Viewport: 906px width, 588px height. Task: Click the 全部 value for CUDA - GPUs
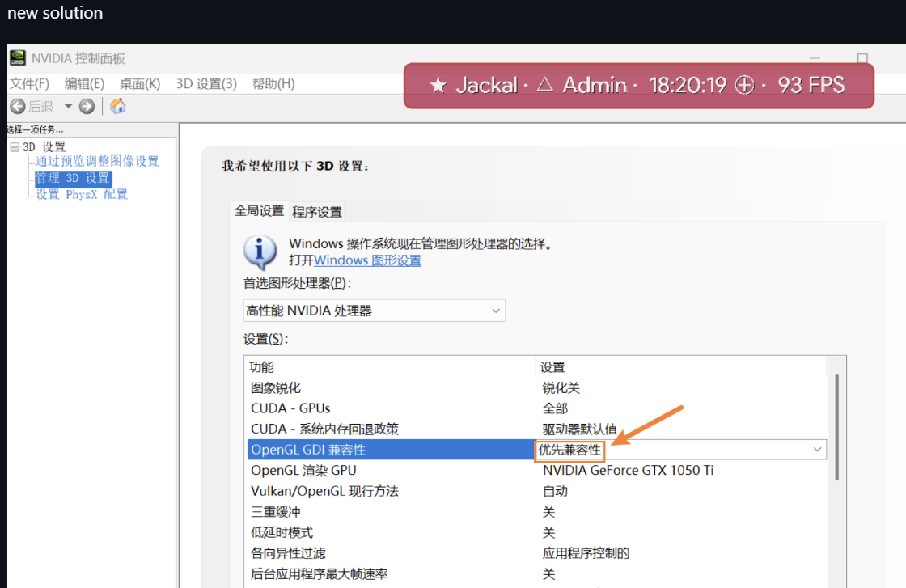click(555, 408)
